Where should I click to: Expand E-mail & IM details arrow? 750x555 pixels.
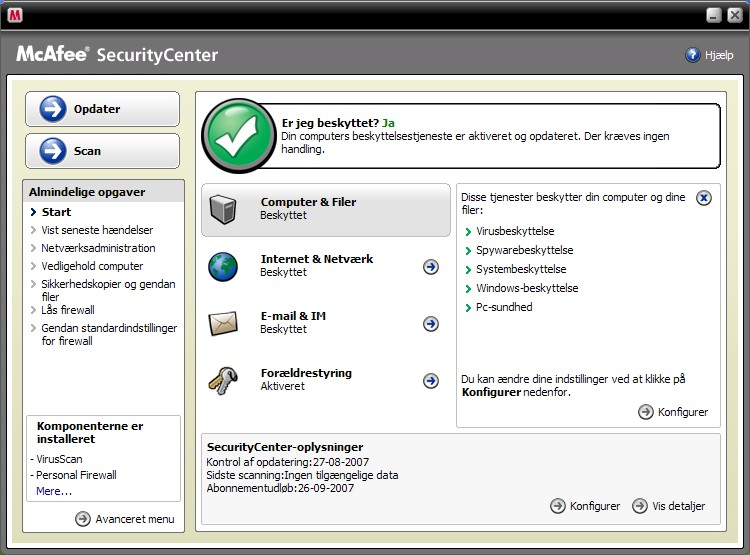pos(431,323)
